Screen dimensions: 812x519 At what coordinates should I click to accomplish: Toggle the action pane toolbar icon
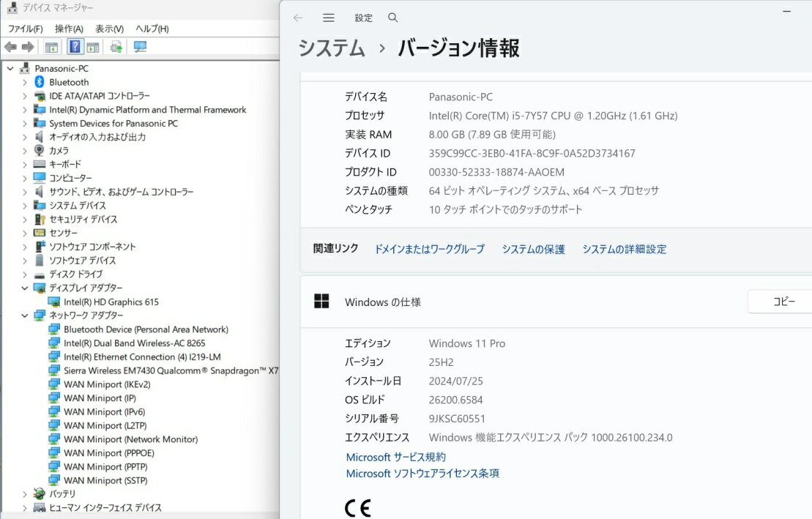(x=93, y=47)
